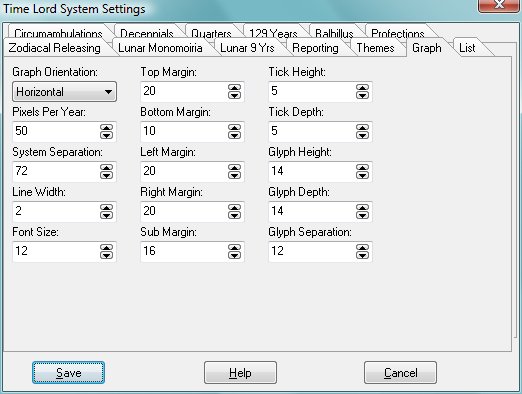Decrease Glyph Depth value
The width and height of the screenshot is (522, 394).
click(x=362, y=215)
